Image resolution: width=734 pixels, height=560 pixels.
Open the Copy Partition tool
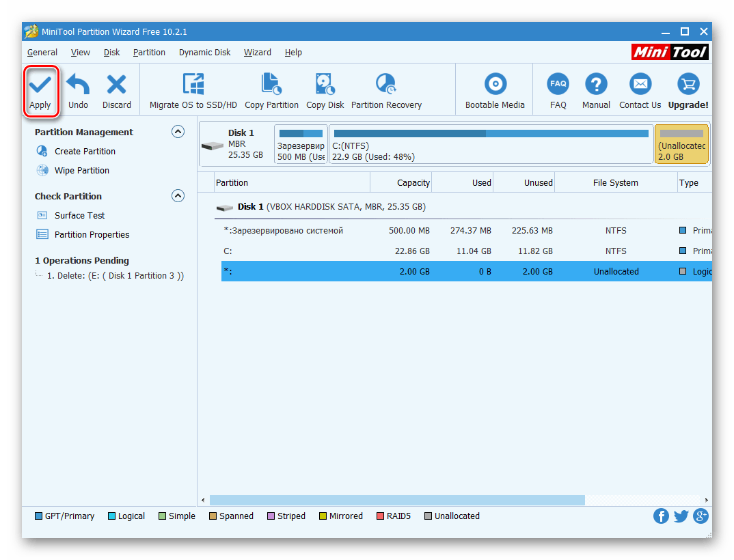coord(271,91)
